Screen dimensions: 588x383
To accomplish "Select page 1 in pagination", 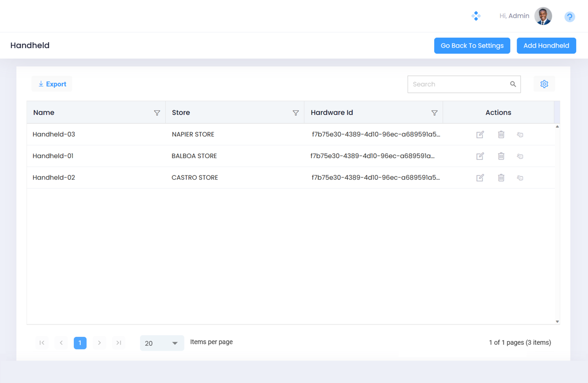I will [x=80, y=343].
